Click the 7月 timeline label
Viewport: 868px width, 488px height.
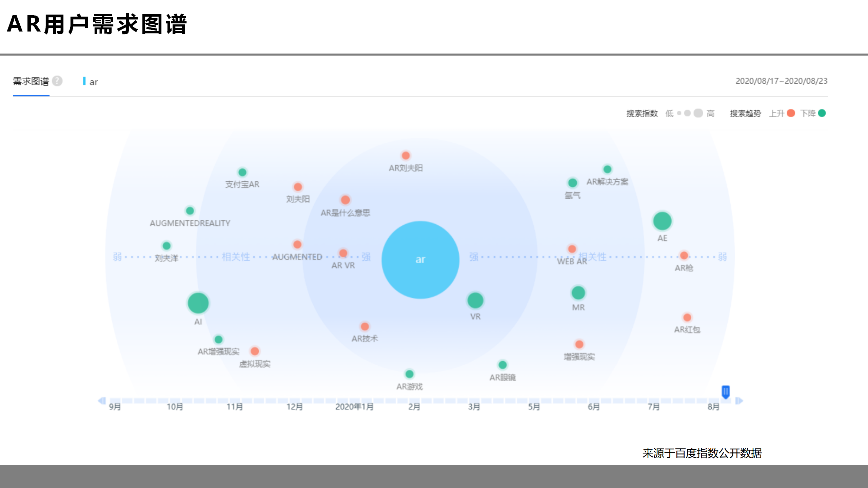(x=654, y=407)
